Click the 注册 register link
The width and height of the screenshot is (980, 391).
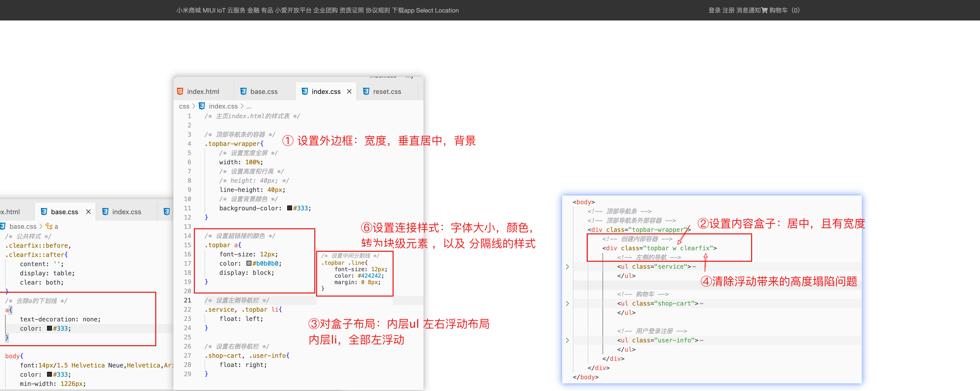pos(729,10)
